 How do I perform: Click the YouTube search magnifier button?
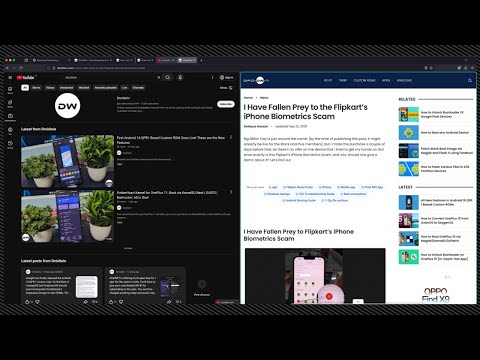tap(168, 77)
